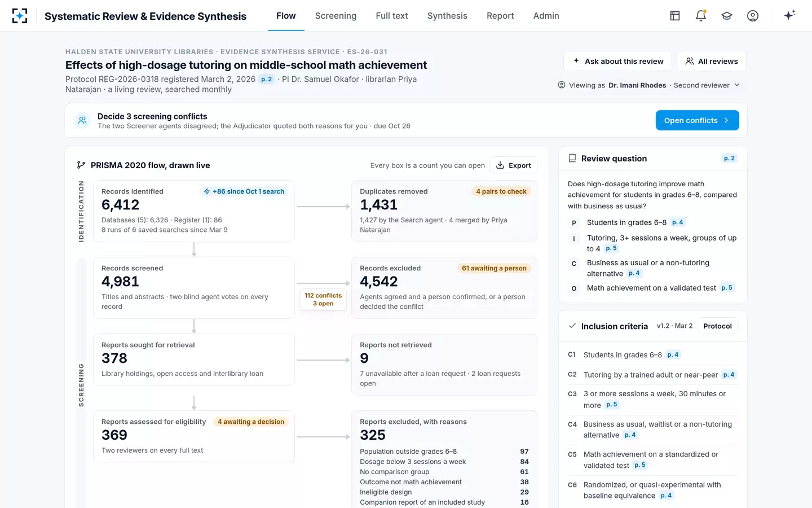The width and height of the screenshot is (812, 508).
Task: Click the p.2 page reference beside protocol registration
Action: click(x=267, y=80)
